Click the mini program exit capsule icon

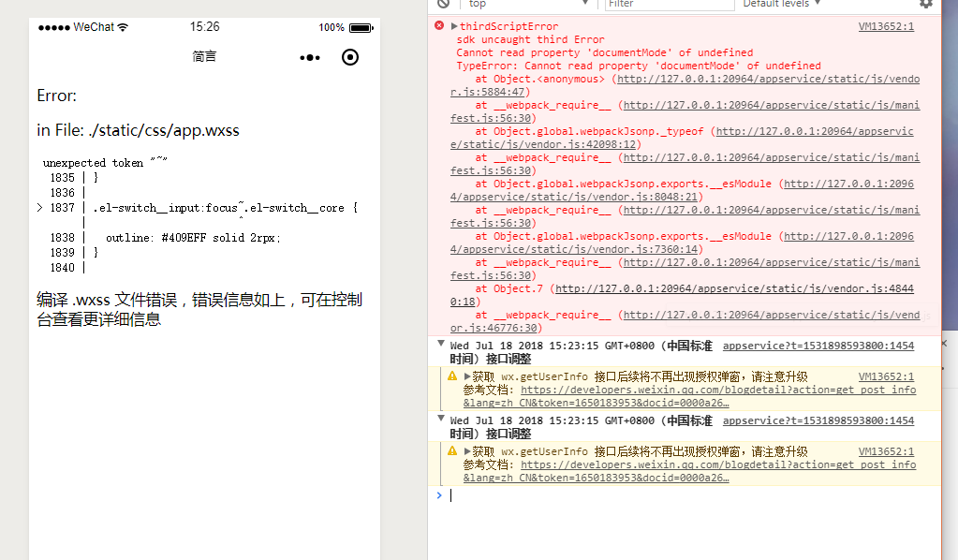pyautogui.click(x=349, y=57)
